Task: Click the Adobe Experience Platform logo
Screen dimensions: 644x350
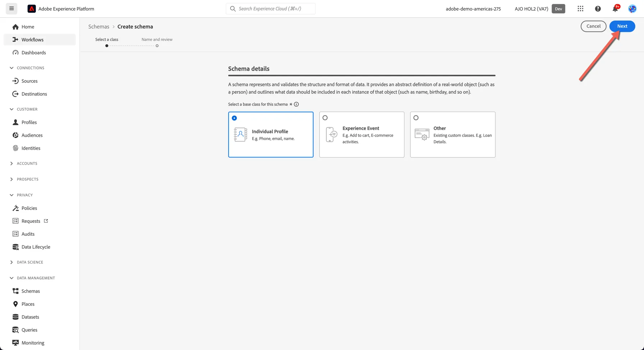Action: (x=32, y=9)
